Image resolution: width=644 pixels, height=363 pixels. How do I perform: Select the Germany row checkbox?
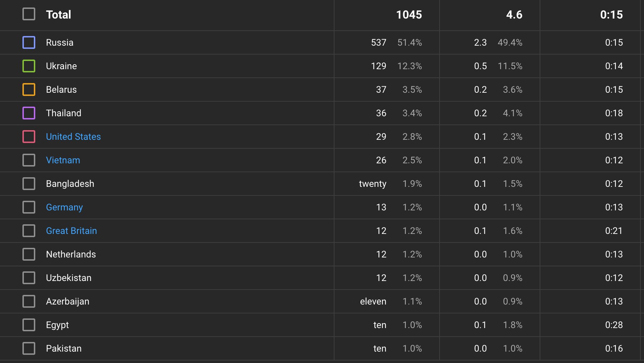(29, 207)
